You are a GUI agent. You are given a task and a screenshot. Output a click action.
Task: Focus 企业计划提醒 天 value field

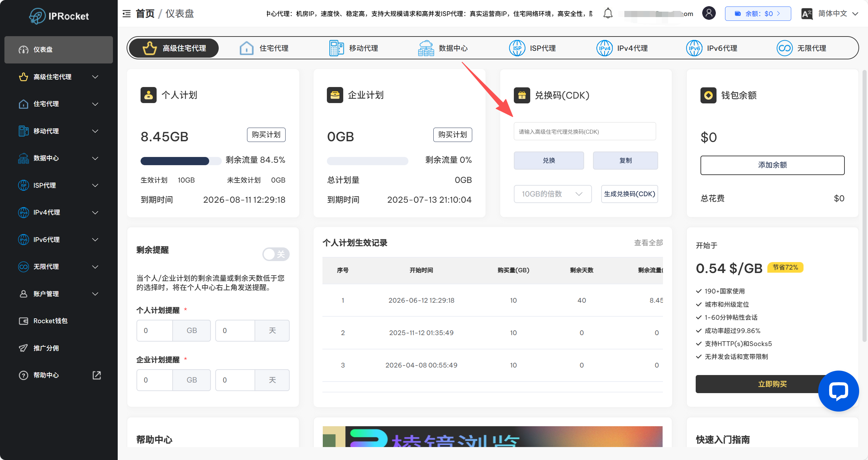click(x=235, y=380)
